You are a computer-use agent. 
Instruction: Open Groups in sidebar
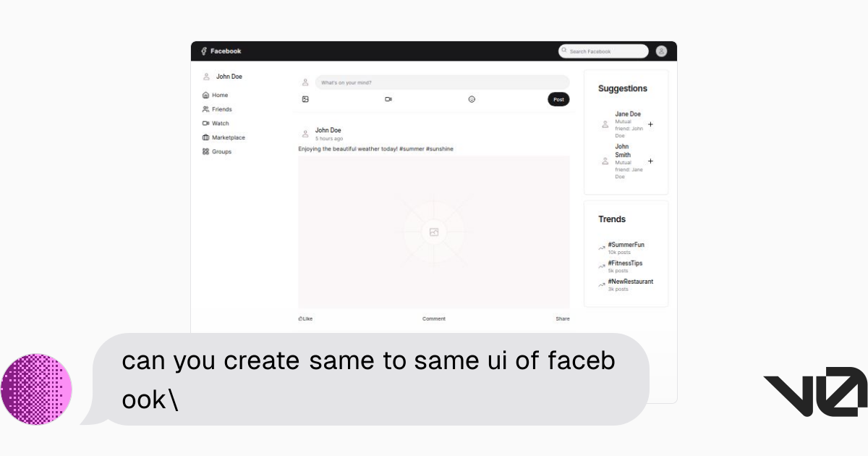[217, 152]
